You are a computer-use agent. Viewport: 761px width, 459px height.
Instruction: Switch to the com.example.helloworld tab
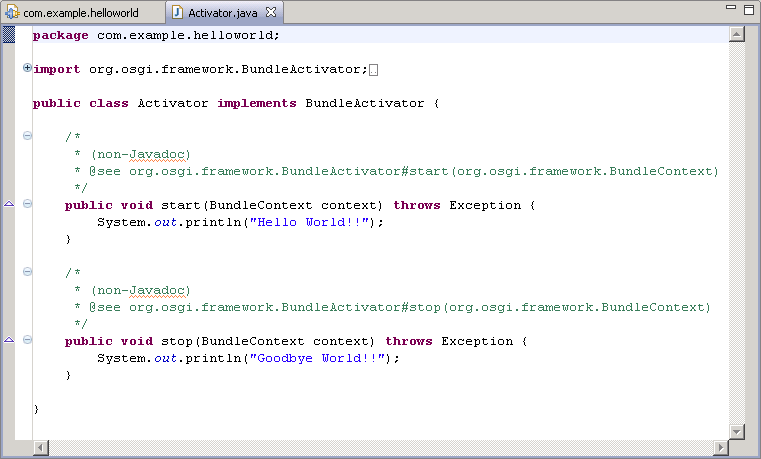click(x=81, y=13)
